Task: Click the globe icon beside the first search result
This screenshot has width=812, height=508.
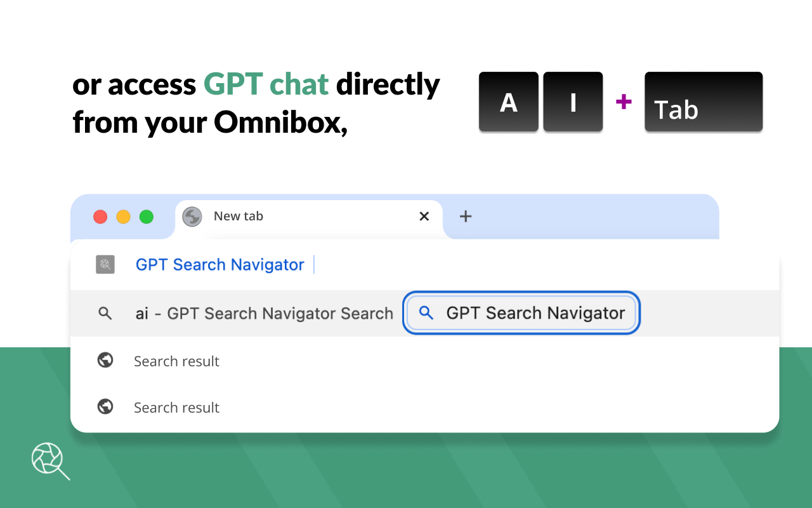Action: click(x=105, y=360)
